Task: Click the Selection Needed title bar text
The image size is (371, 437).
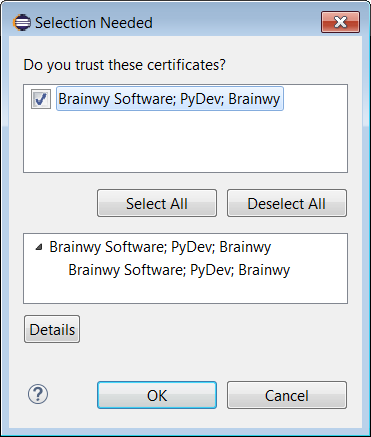Action: [94, 23]
